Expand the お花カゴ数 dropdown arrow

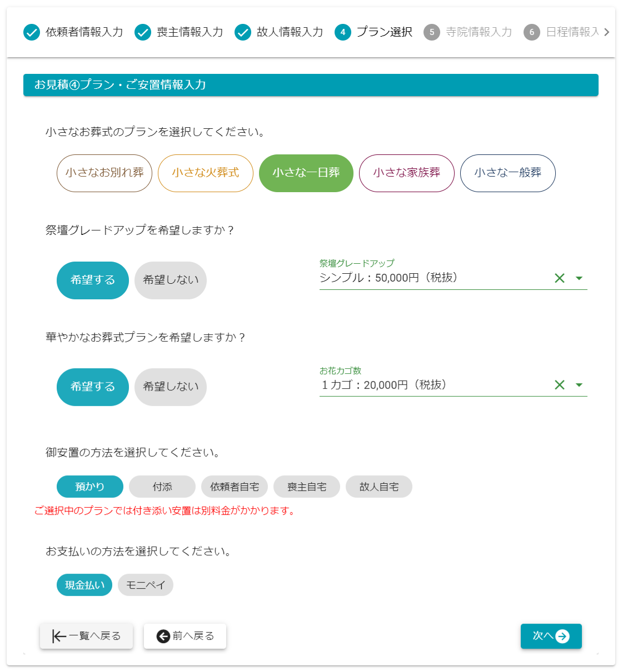tap(579, 385)
